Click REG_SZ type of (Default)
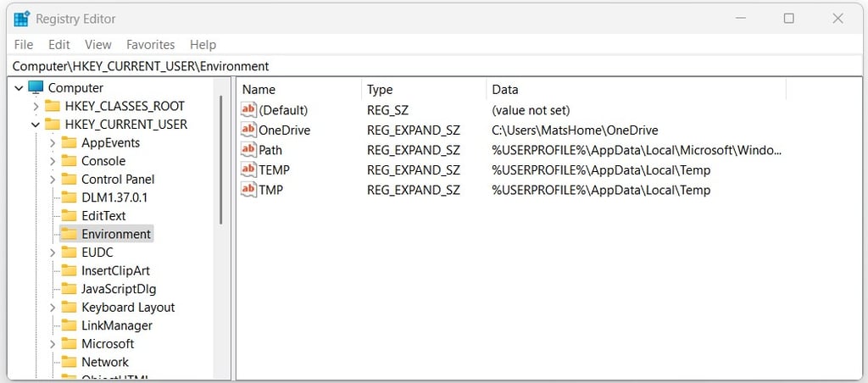Viewport: 868px width, 383px height. pyautogui.click(x=387, y=110)
